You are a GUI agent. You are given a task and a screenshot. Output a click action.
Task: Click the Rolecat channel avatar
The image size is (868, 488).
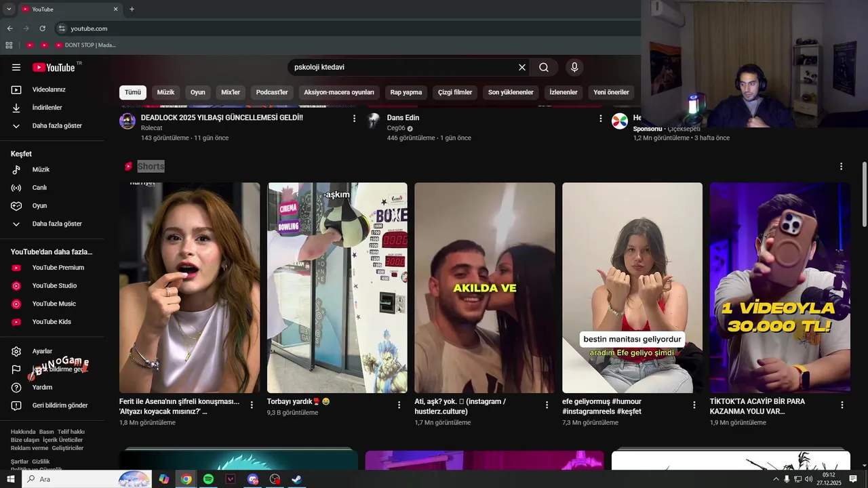(x=127, y=121)
